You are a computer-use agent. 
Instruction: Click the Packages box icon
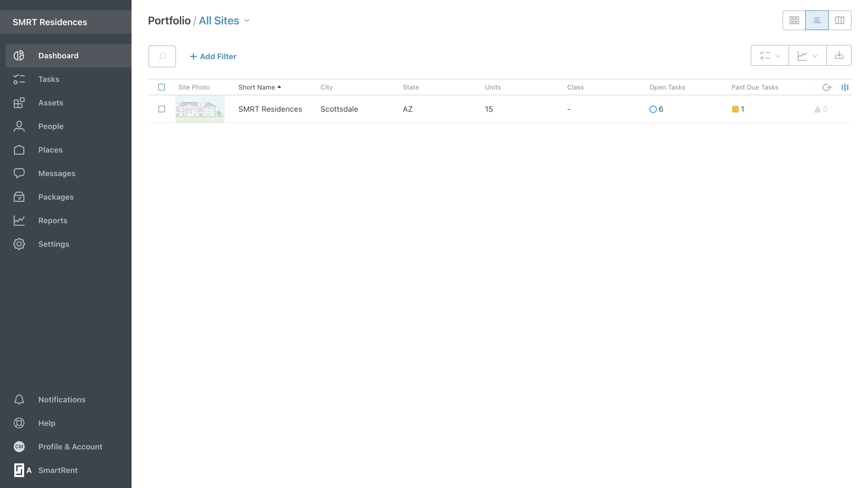pos(19,197)
